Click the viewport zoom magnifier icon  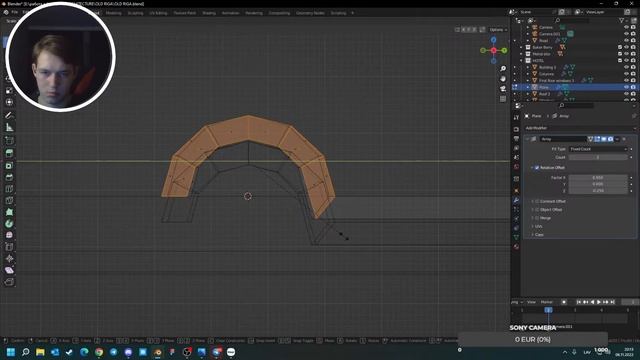(x=503, y=69)
